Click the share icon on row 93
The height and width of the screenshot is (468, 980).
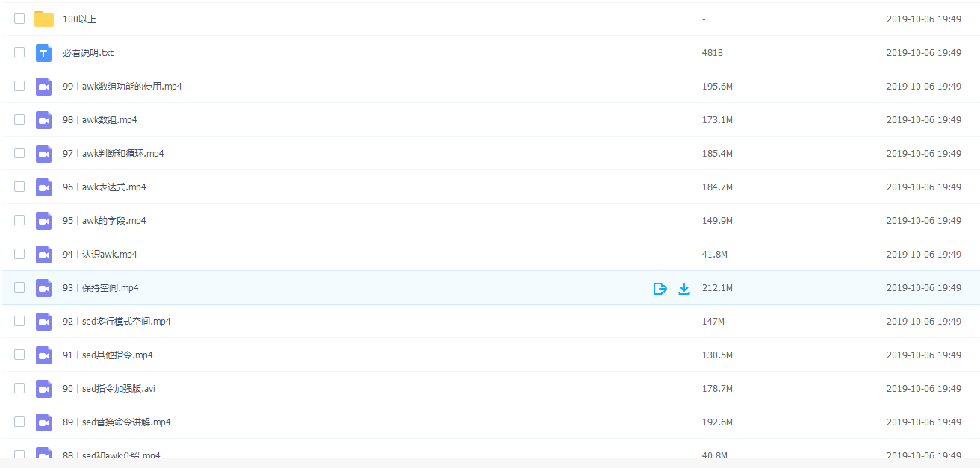click(660, 288)
